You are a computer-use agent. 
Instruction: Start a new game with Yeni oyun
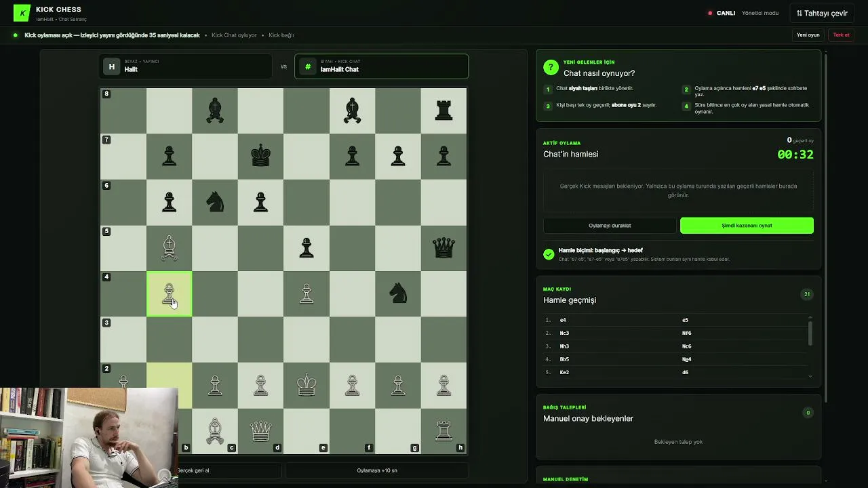(808, 35)
